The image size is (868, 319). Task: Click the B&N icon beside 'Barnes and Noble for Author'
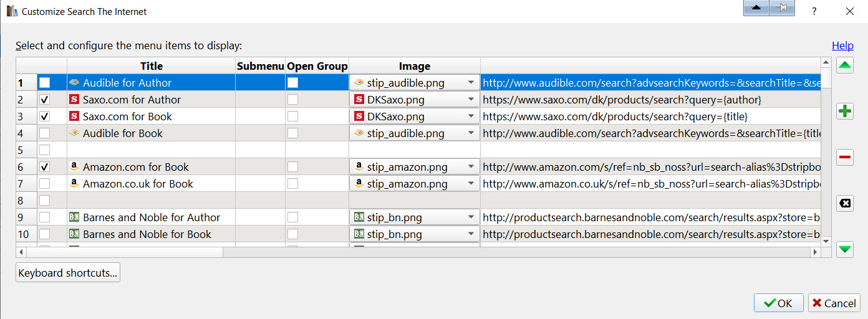tap(74, 217)
